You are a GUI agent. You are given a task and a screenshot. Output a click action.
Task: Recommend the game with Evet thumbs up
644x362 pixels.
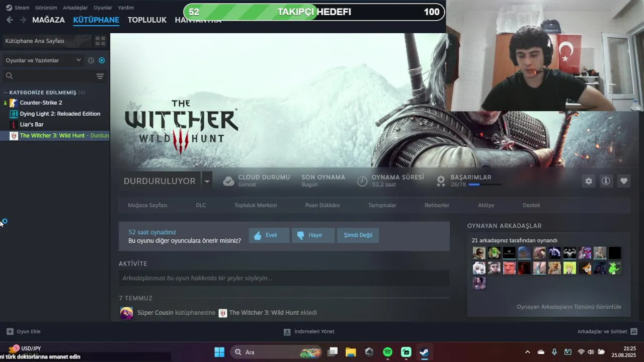click(269, 235)
